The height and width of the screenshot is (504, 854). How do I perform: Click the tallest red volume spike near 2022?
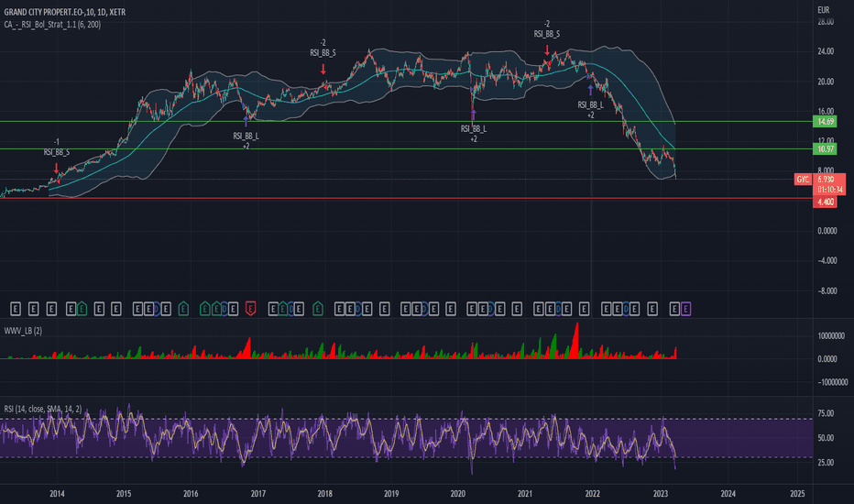pyautogui.click(x=575, y=341)
